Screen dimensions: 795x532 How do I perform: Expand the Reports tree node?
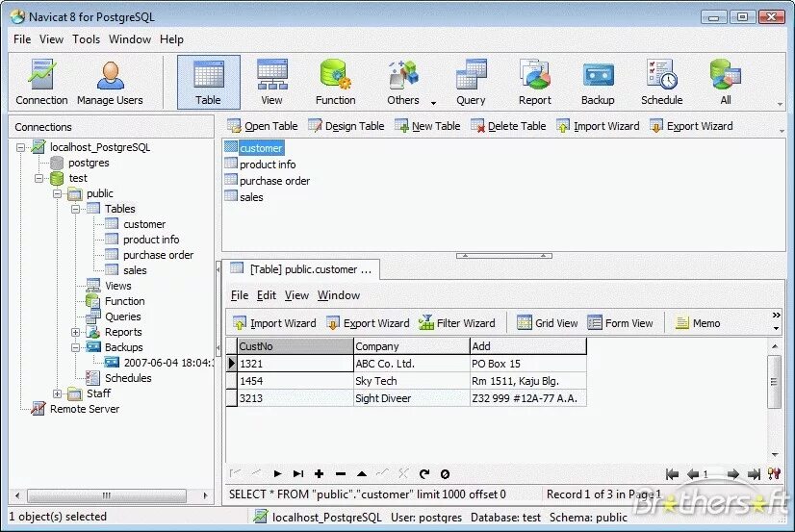[x=75, y=332]
